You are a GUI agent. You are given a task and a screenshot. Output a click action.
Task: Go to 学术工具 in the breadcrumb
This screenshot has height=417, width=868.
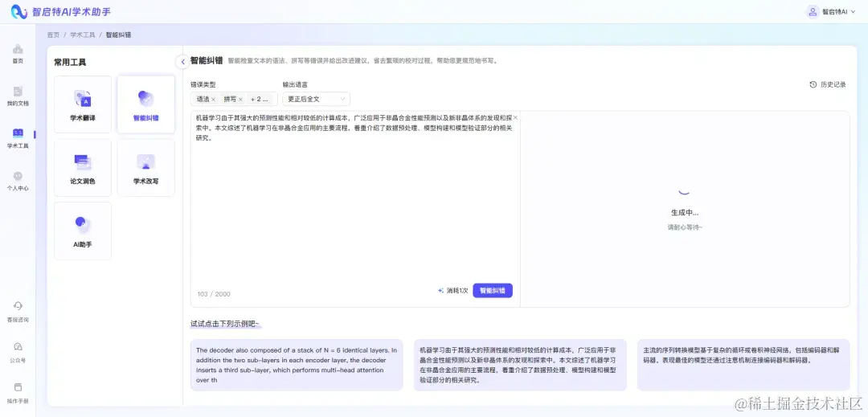pyautogui.click(x=83, y=35)
